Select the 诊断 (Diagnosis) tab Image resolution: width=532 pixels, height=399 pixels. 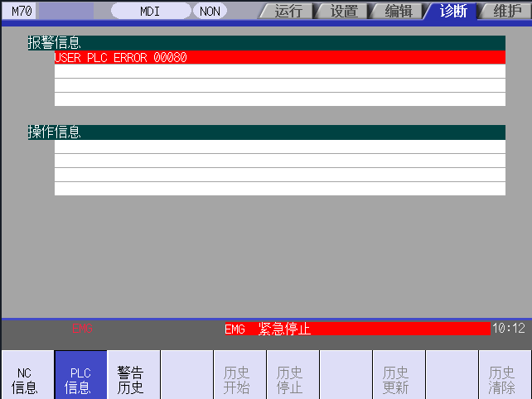point(453,12)
